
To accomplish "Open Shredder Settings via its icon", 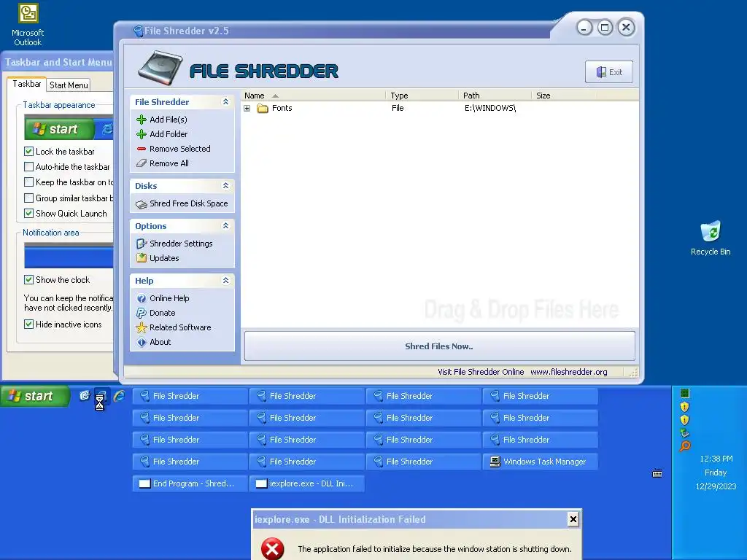I will [142, 244].
